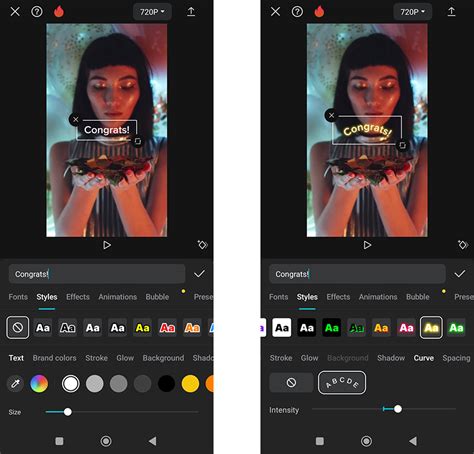Open Stroke sub-tab in left screen
Screen dimensions: 474x454
[96, 358]
